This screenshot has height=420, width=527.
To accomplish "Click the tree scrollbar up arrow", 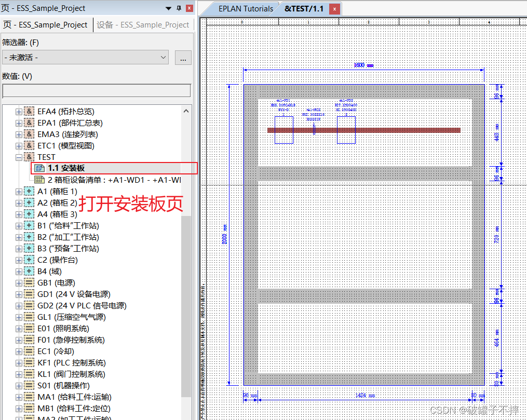I will pyautogui.click(x=186, y=111).
